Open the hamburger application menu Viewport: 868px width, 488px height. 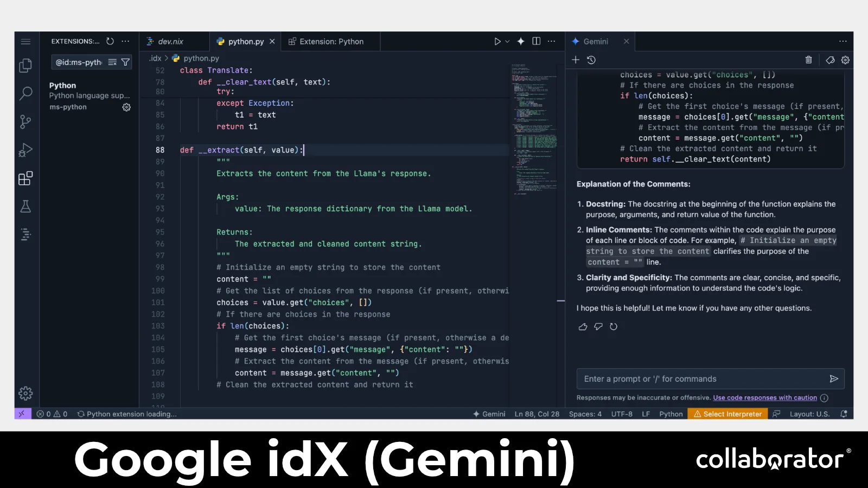25,41
